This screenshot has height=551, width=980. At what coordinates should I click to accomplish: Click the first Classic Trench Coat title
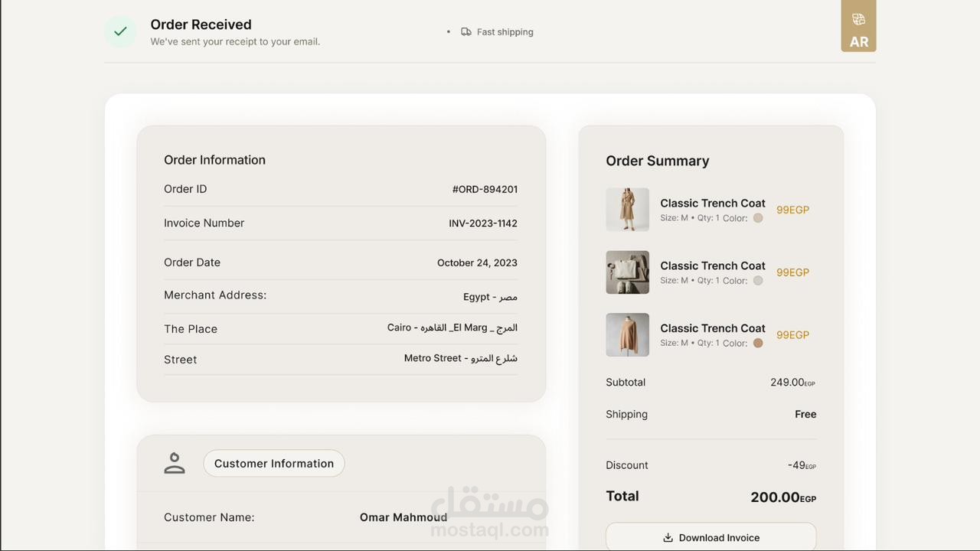tap(713, 203)
